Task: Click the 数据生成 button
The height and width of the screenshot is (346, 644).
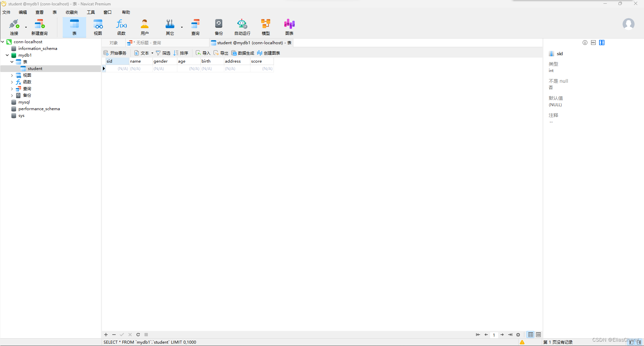Action: [243, 53]
